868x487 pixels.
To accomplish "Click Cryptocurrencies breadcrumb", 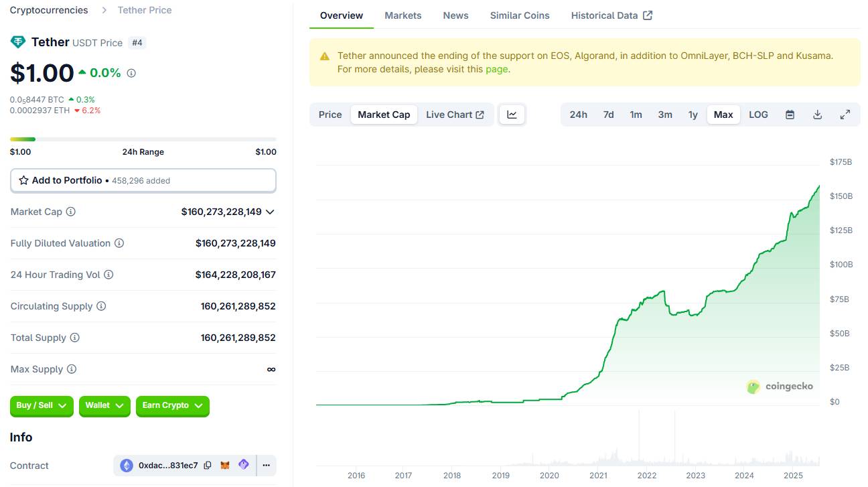I will click(49, 10).
